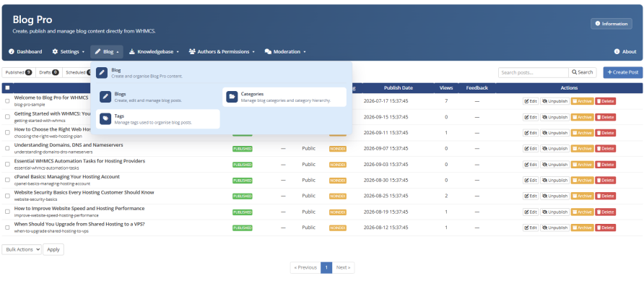Check the How to Choose Web Hosting row
The image size is (644, 281).
point(7,133)
